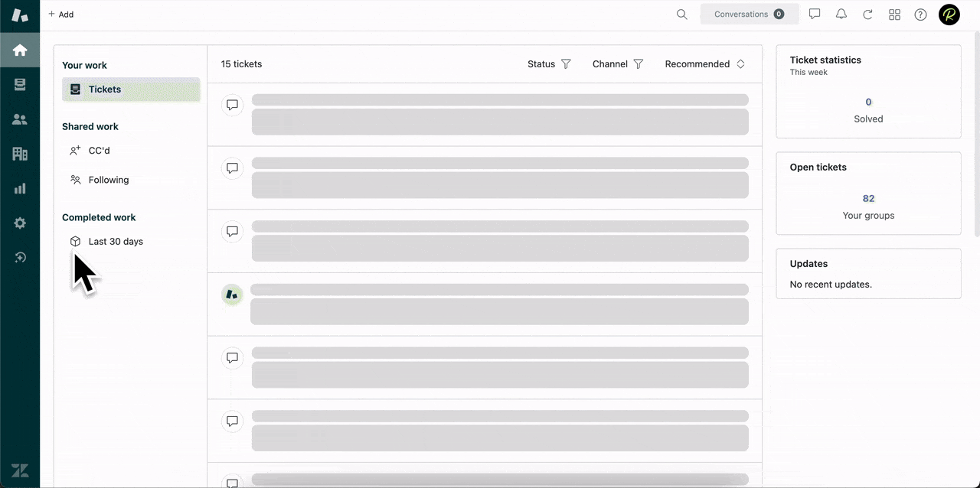This screenshot has height=488, width=980.
Task: Open the Status filter dropdown
Action: click(x=549, y=64)
